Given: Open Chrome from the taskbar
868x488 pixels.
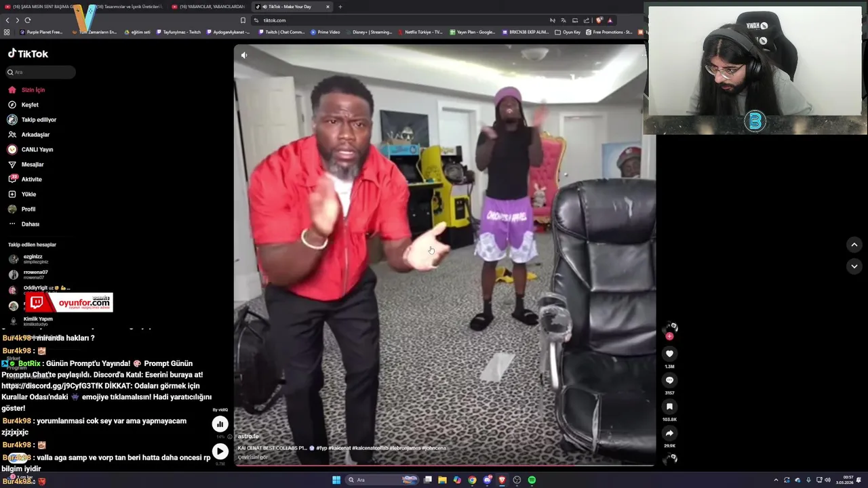Looking at the screenshot, I should coord(472,480).
